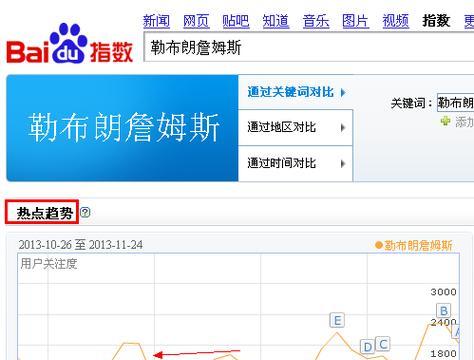Expand the arrow next to 通过地区对比
Viewport: 474px width, 360px height.
tap(343, 127)
